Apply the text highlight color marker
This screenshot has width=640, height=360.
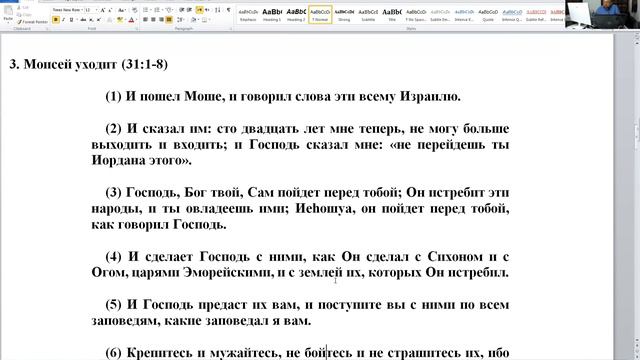[x=119, y=19]
